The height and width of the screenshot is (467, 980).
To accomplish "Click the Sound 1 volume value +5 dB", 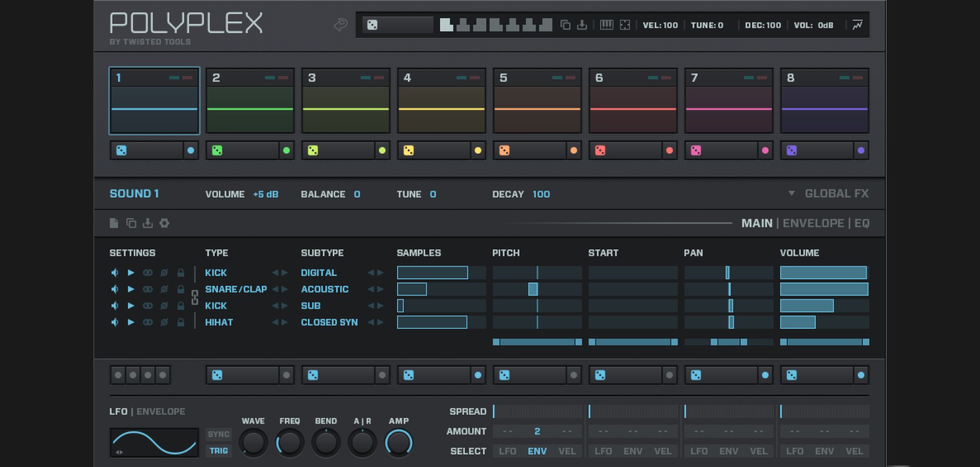I will (x=266, y=194).
